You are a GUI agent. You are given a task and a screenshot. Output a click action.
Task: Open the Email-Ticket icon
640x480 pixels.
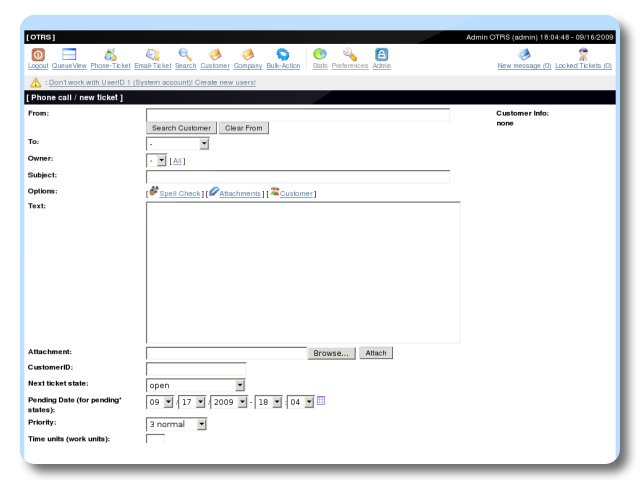coord(152,55)
